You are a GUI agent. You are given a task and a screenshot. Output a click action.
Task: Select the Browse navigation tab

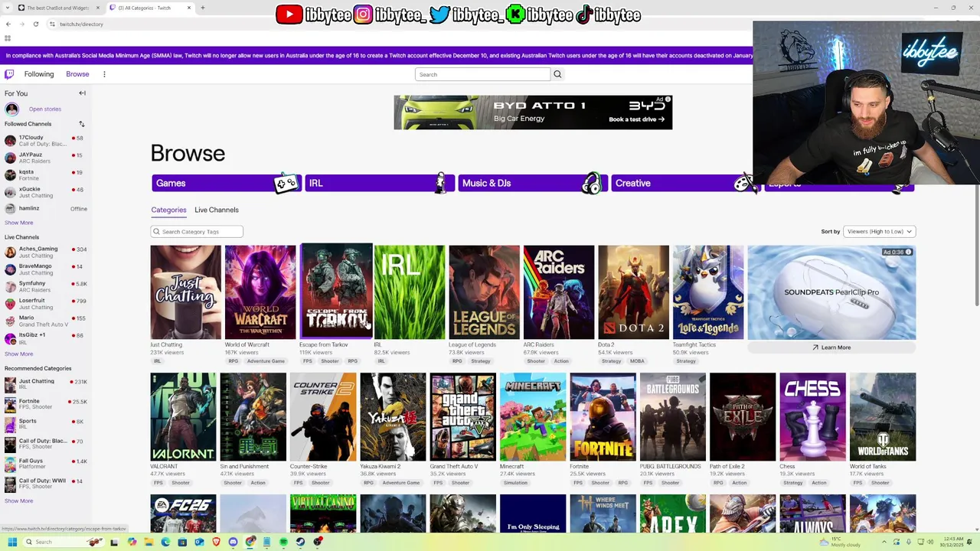pos(77,74)
